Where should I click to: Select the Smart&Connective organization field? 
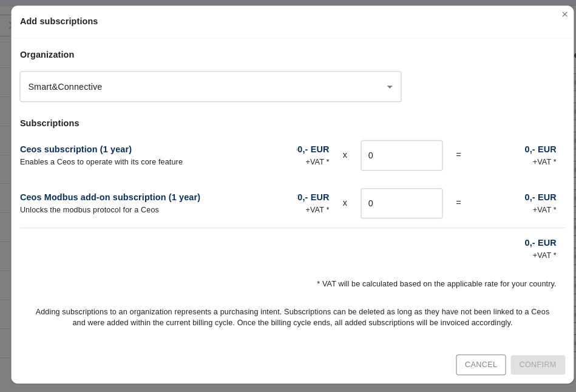coord(200,87)
